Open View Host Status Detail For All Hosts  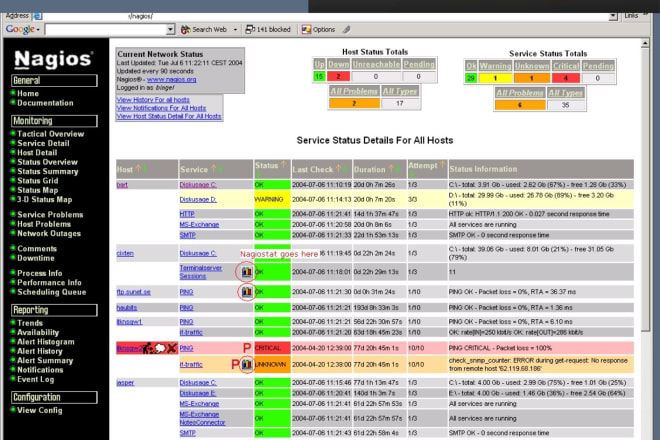point(169,116)
